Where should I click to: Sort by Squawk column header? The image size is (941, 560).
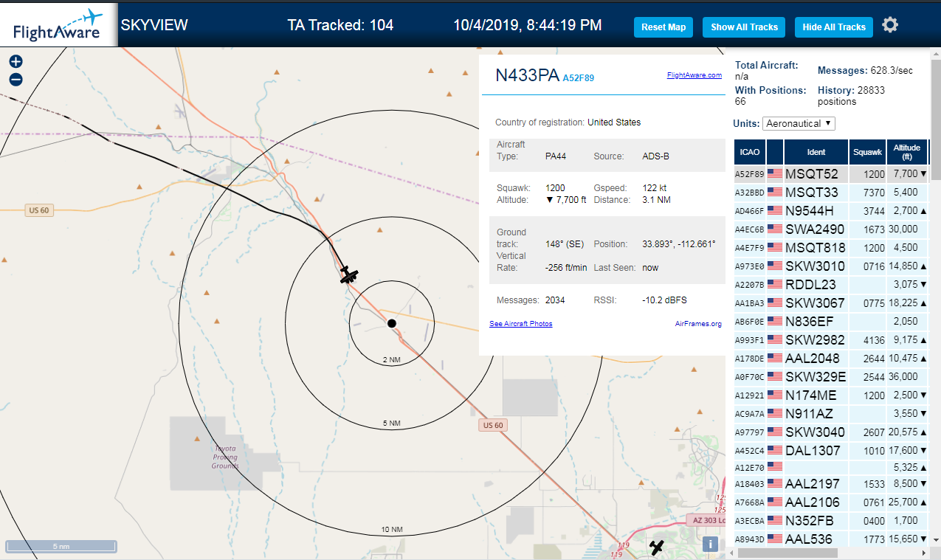pyautogui.click(x=867, y=152)
